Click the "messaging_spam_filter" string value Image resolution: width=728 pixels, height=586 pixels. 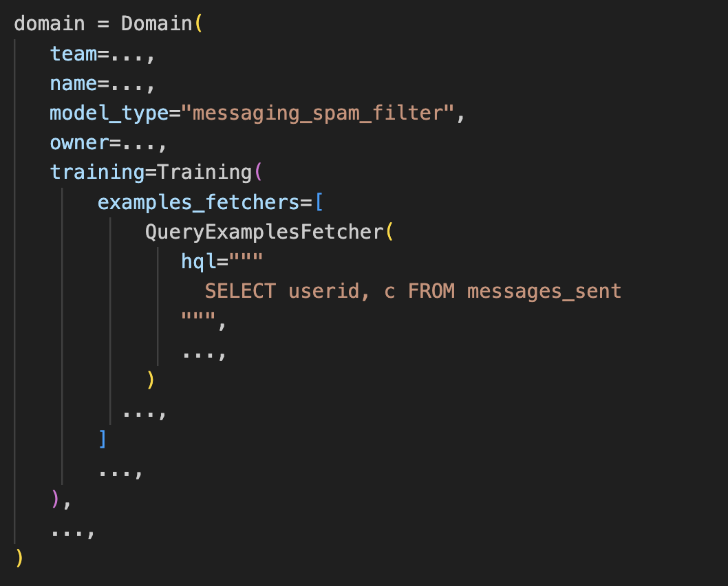[318, 113]
